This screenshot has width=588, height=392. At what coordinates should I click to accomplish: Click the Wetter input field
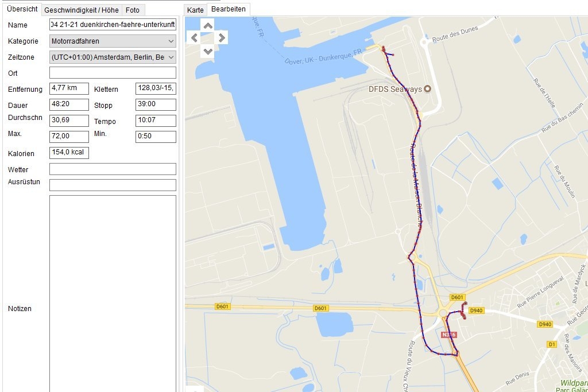point(113,169)
